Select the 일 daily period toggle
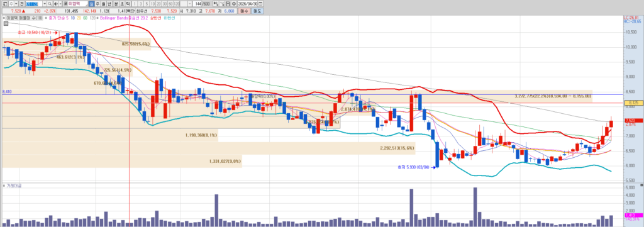This screenshot has width=644, height=227. point(92,4)
